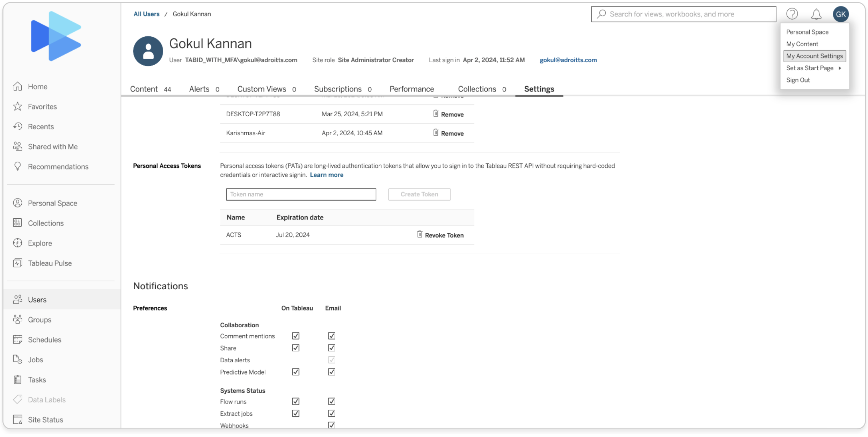Select the Settings tab
868x437 pixels.
pos(539,89)
